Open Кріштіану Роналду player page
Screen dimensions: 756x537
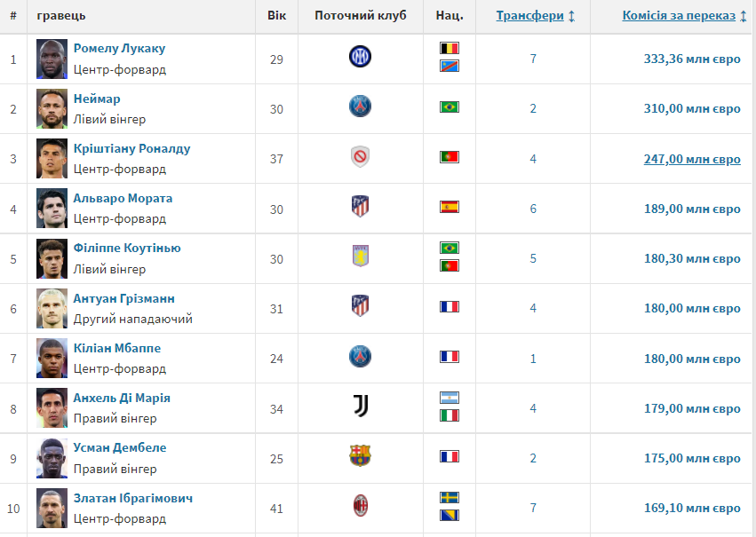click(131, 148)
